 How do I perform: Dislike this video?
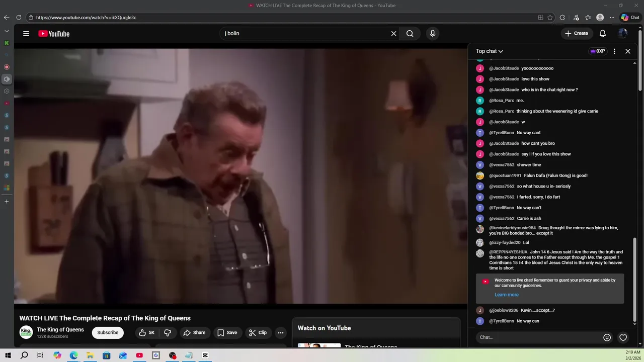tap(168, 332)
